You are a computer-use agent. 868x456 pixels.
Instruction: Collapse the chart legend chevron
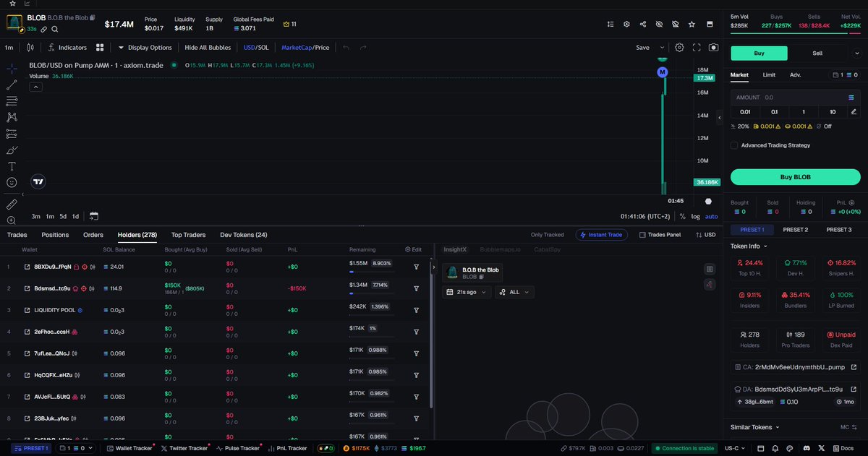[35, 87]
